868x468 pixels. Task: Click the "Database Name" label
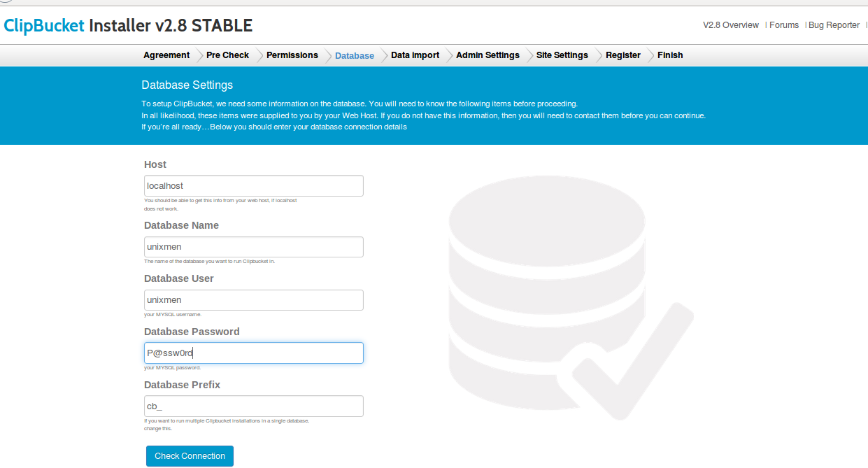[181, 225]
